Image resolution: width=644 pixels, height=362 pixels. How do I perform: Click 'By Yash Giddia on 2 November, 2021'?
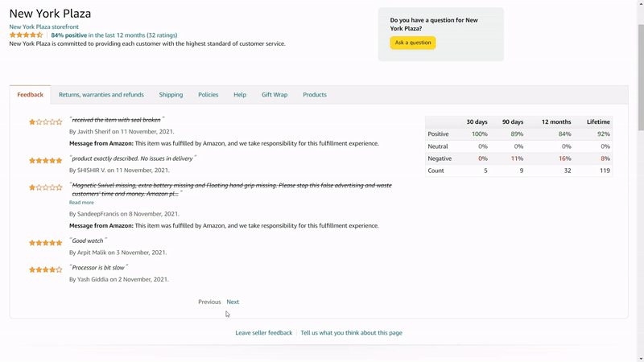click(x=118, y=279)
